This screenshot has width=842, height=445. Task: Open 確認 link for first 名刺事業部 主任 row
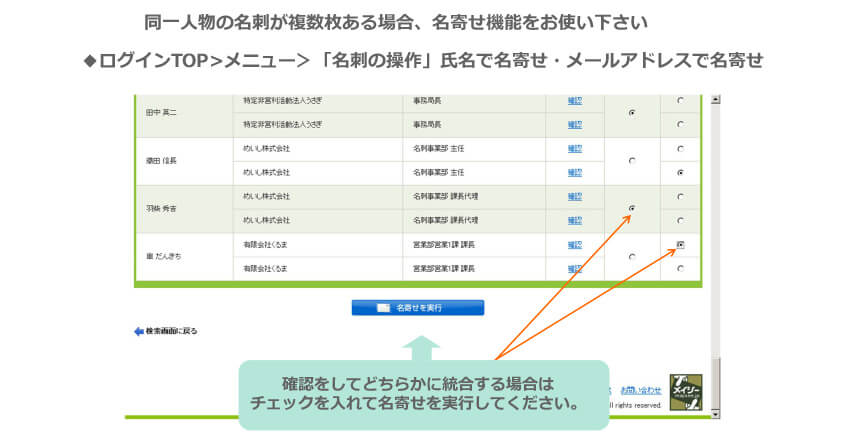click(574, 148)
